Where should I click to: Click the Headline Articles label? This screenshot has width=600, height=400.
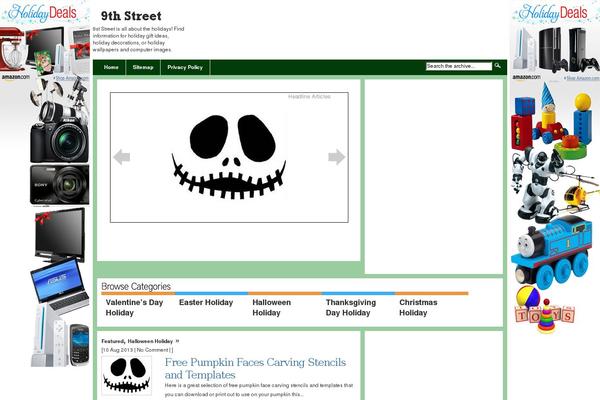coord(309,96)
